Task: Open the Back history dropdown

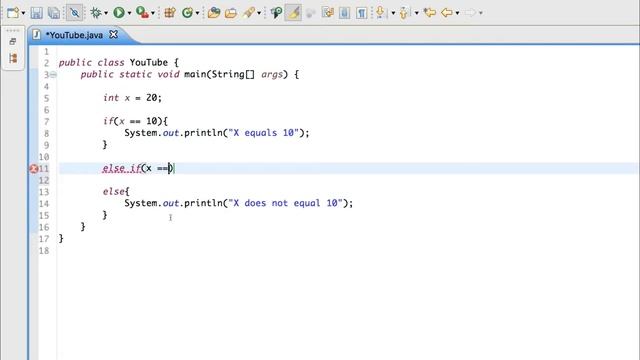Action: [457, 13]
